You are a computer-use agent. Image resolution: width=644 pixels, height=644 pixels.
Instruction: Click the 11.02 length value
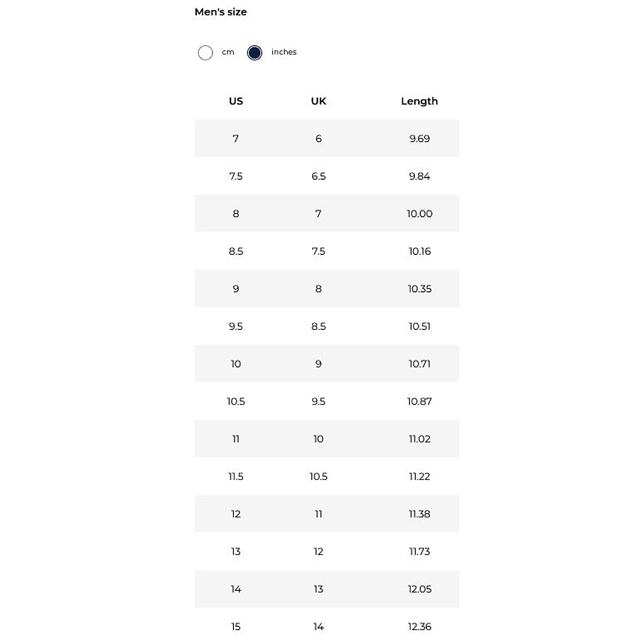click(419, 439)
